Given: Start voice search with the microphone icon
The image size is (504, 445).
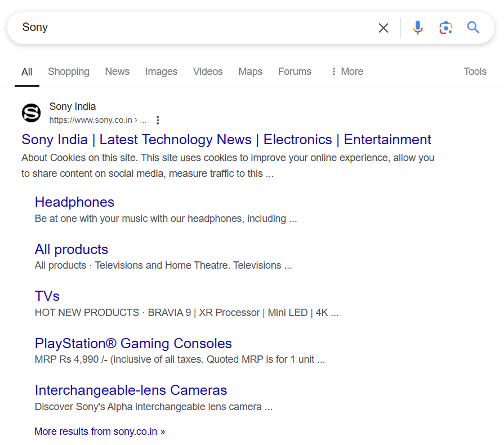Looking at the screenshot, I should click(417, 28).
